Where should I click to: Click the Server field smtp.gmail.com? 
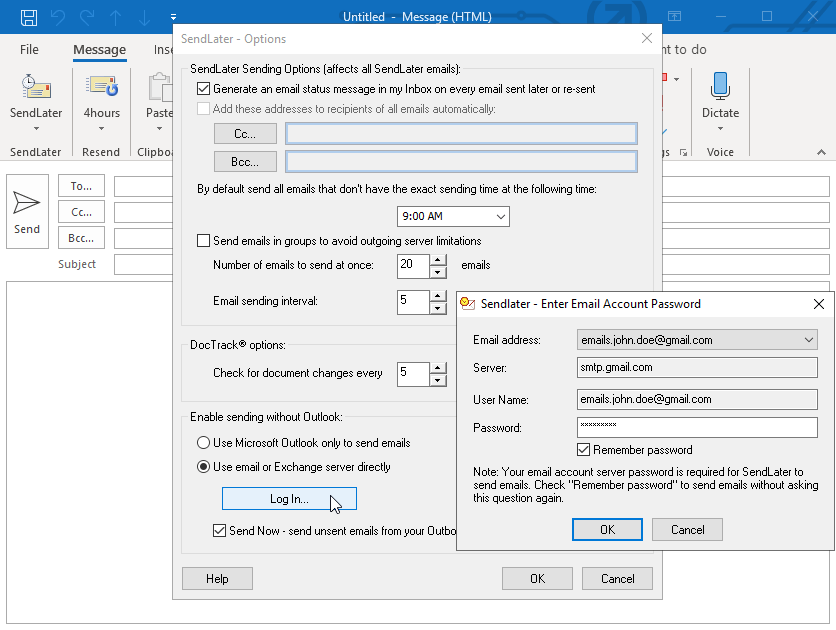[697, 367]
